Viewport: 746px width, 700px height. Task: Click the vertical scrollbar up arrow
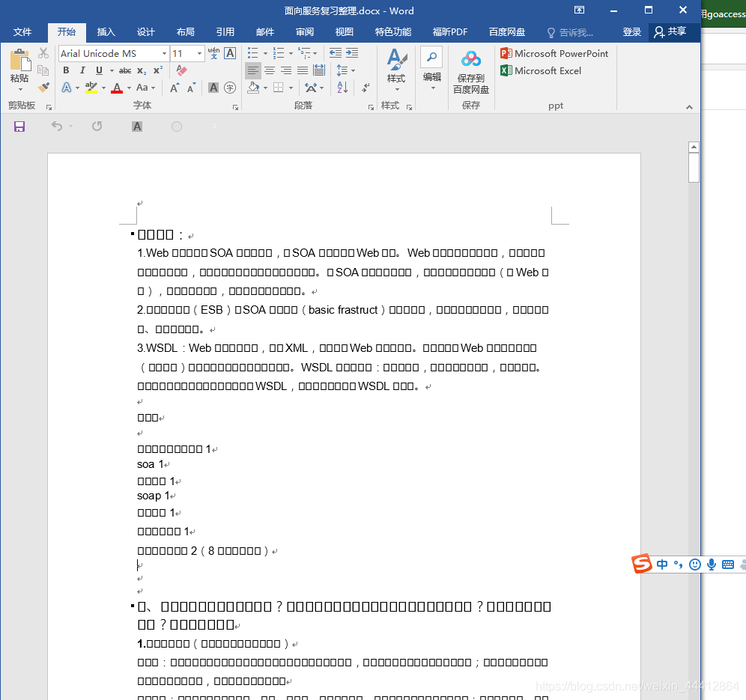point(694,147)
